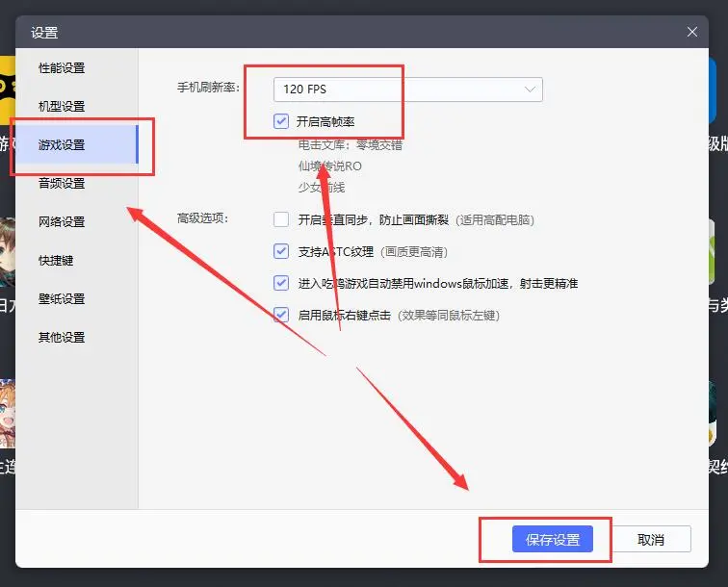The width and height of the screenshot is (728, 587).
Task: Select the 游戏设置 tab
Action: pos(62,145)
